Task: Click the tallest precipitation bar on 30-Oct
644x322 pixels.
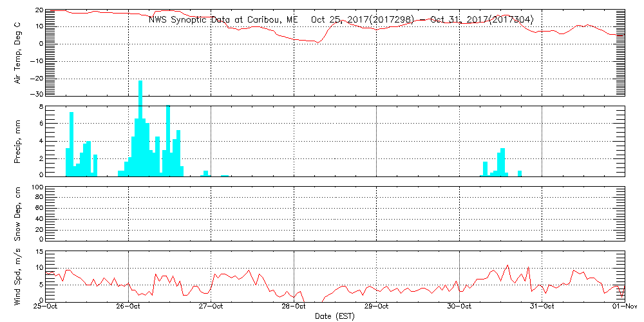Action: tap(502, 162)
